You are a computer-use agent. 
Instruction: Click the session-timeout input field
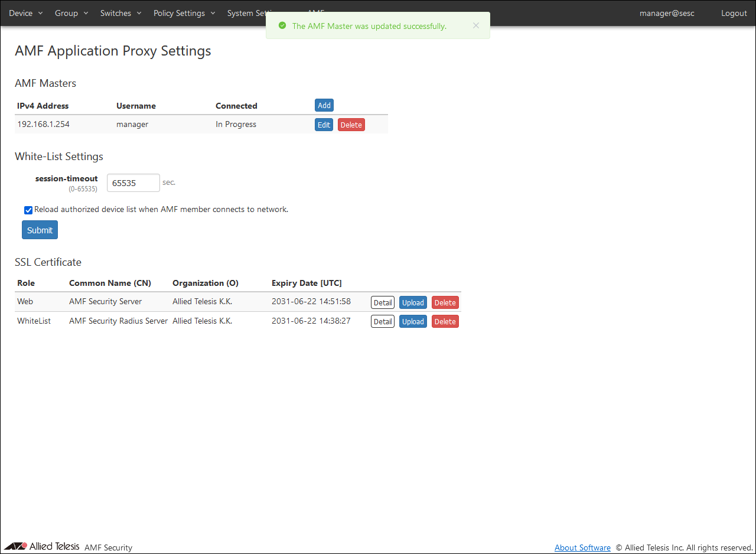(x=133, y=183)
